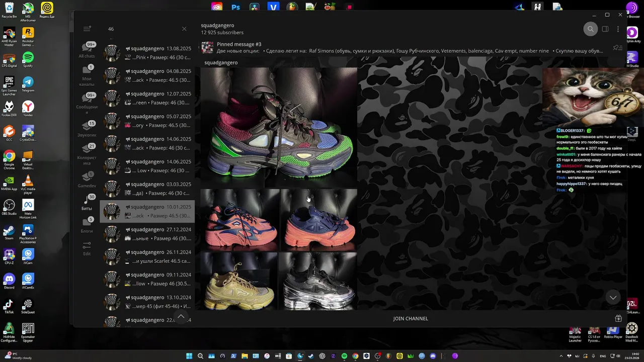Open the silver sneaker photo
The width and height of the screenshot is (644, 362).
[x=318, y=281]
